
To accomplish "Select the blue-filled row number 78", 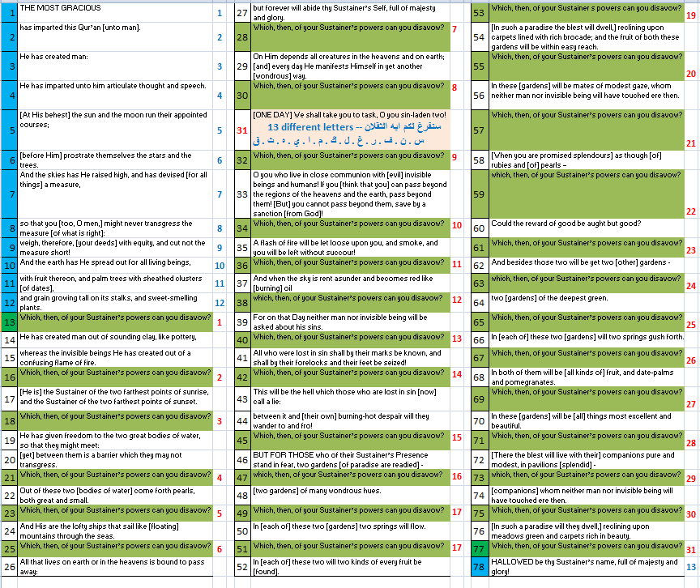I will (x=479, y=567).
